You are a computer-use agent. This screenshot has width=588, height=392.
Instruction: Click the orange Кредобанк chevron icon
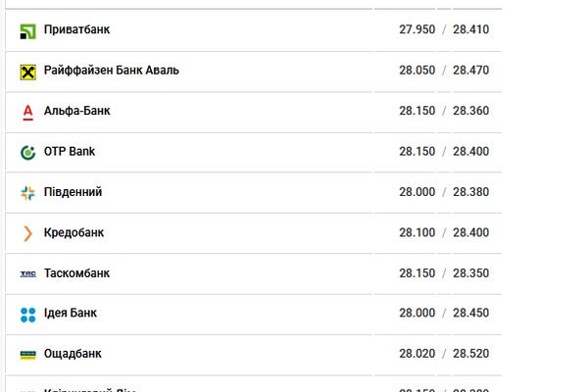tap(27, 233)
